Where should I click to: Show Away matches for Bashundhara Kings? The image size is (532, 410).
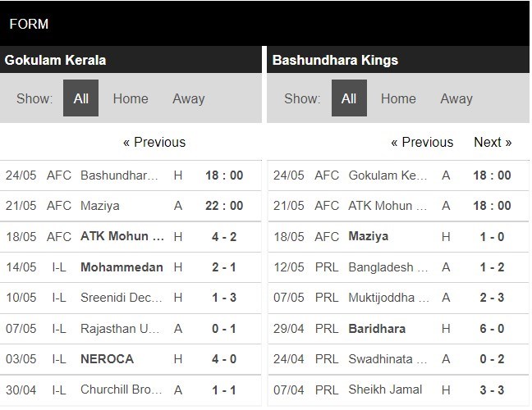[456, 98]
